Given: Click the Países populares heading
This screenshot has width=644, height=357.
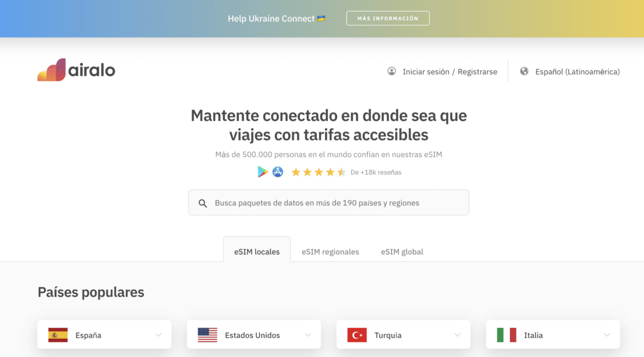Looking at the screenshot, I should [91, 292].
